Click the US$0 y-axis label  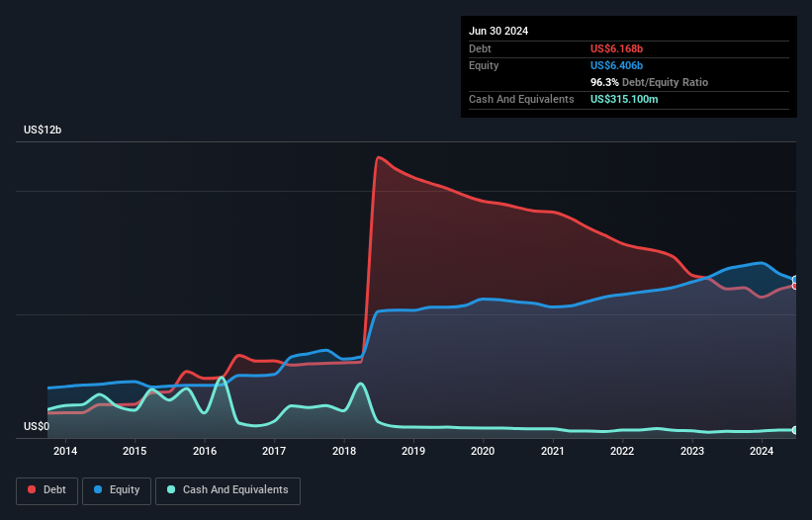(x=37, y=426)
